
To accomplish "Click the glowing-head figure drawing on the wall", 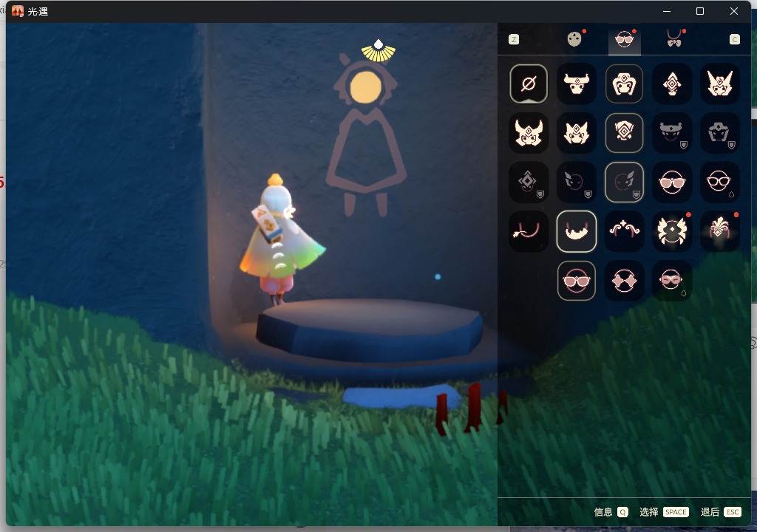I will [366, 135].
